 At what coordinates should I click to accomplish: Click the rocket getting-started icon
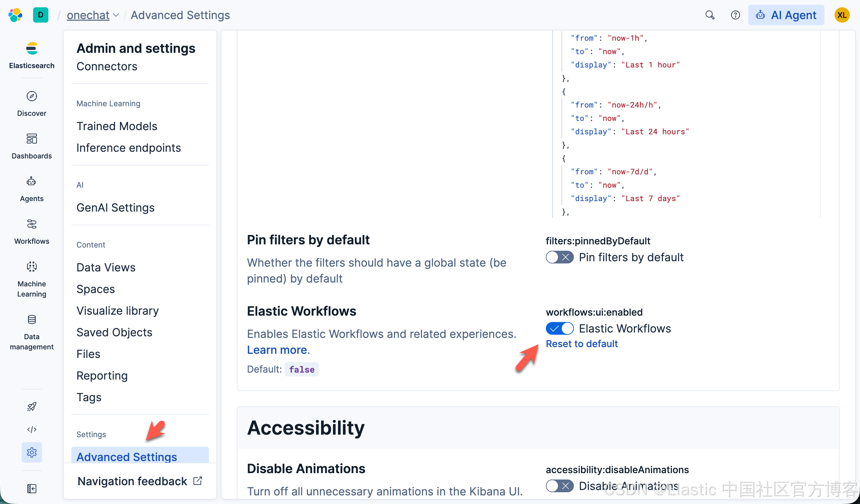(x=32, y=406)
